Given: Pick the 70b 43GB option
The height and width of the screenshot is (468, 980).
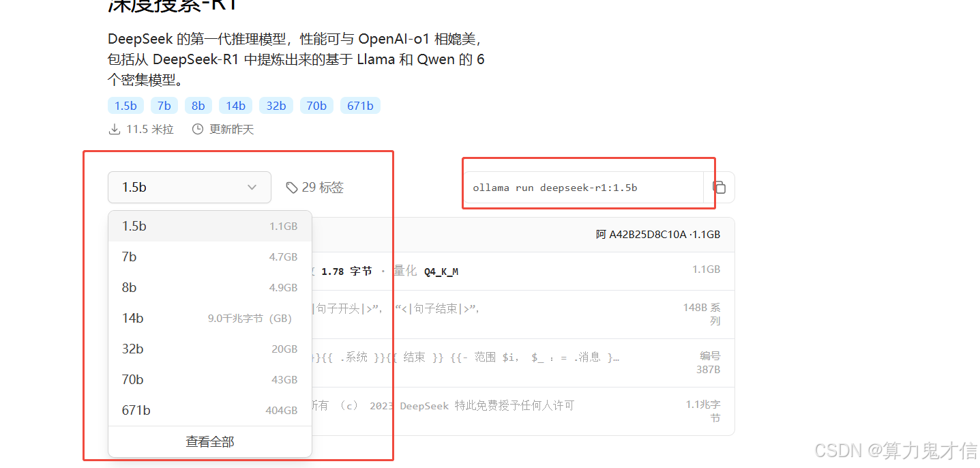Looking at the screenshot, I should pos(210,379).
